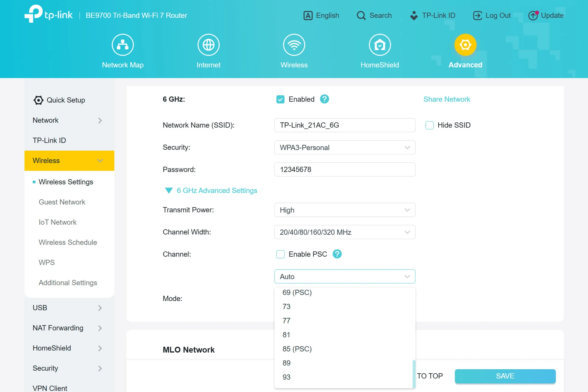Check the Enable PSC checkbox
The image size is (588, 392).
click(x=280, y=254)
